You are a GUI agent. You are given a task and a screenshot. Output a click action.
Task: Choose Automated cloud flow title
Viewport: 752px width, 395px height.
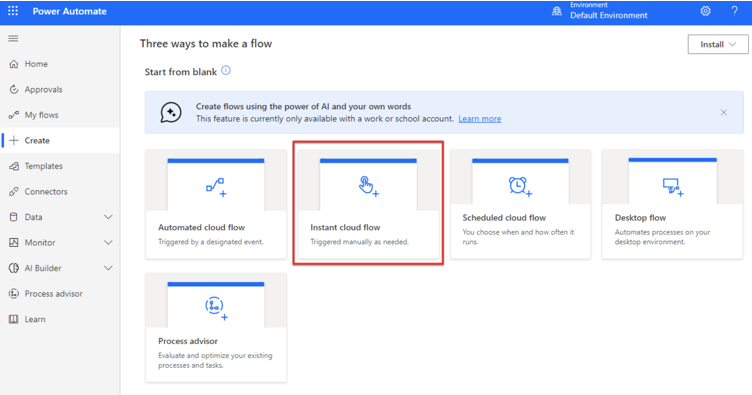[201, 227]
